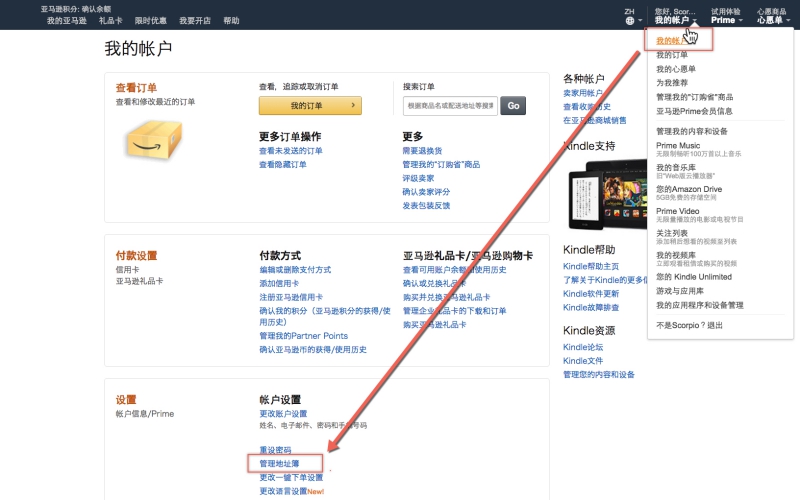The image size is (800, 500).
Task: Select Prime Music in dropdown menu
Action: pyautogui.click(x=678, y=145)
